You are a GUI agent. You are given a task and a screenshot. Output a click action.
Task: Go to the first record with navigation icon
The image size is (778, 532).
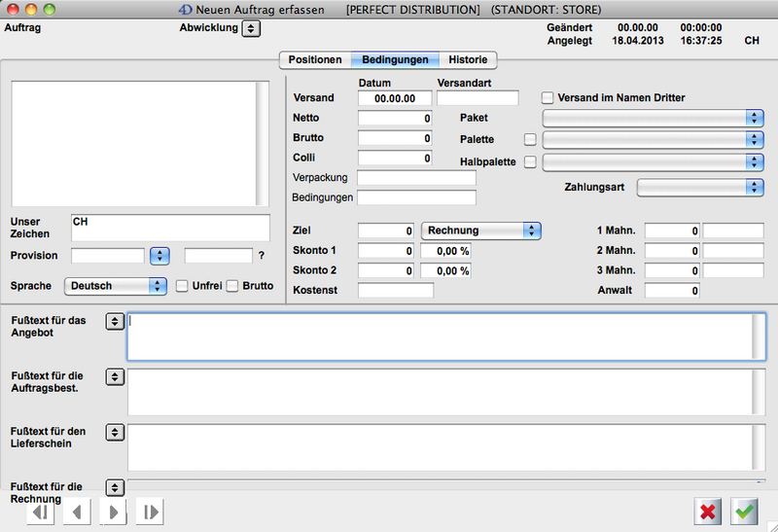[40, 512]
